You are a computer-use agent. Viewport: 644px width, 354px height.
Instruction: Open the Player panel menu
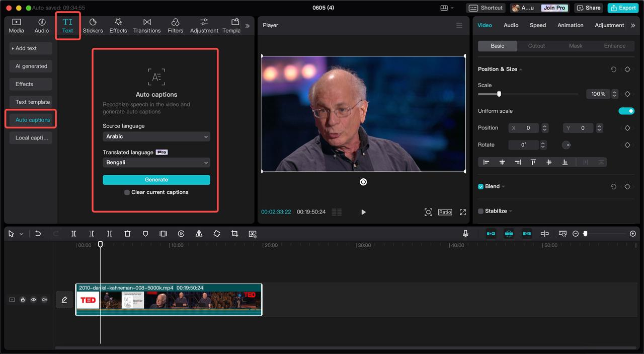(459, 25)
